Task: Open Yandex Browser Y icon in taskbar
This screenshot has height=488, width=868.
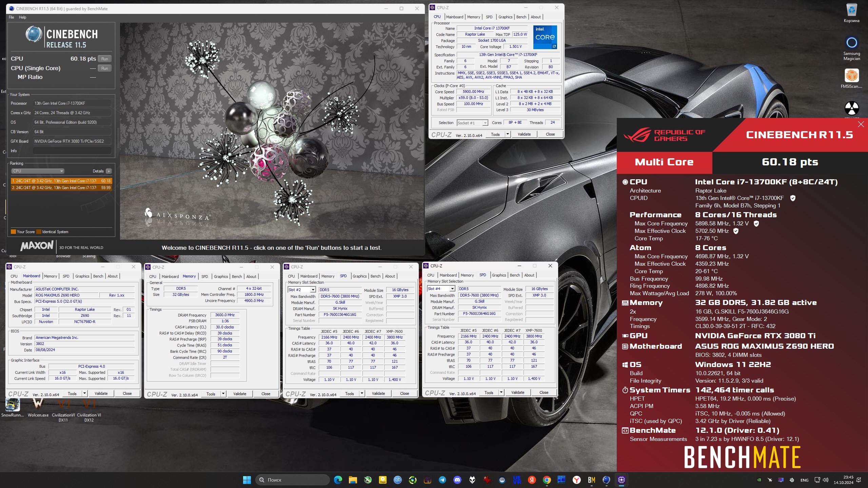Action: click(576, 480)
